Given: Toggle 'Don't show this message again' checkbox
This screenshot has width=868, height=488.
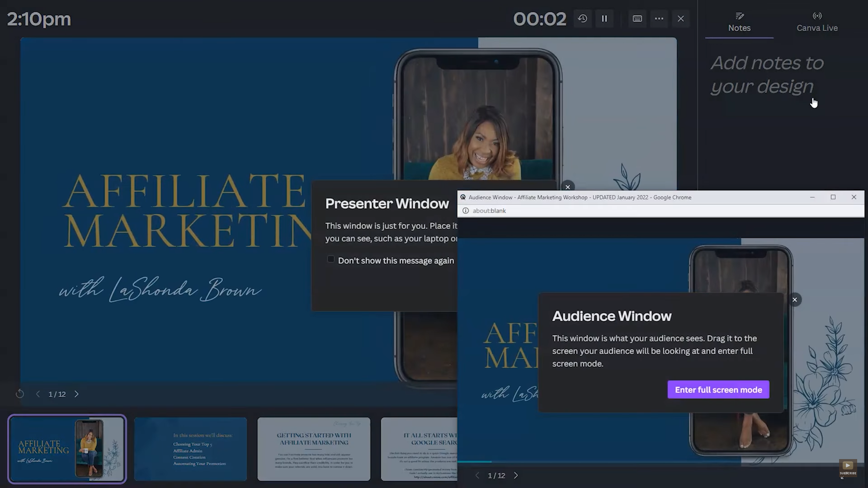Looking at the screenshot, I should coord(331,259).
